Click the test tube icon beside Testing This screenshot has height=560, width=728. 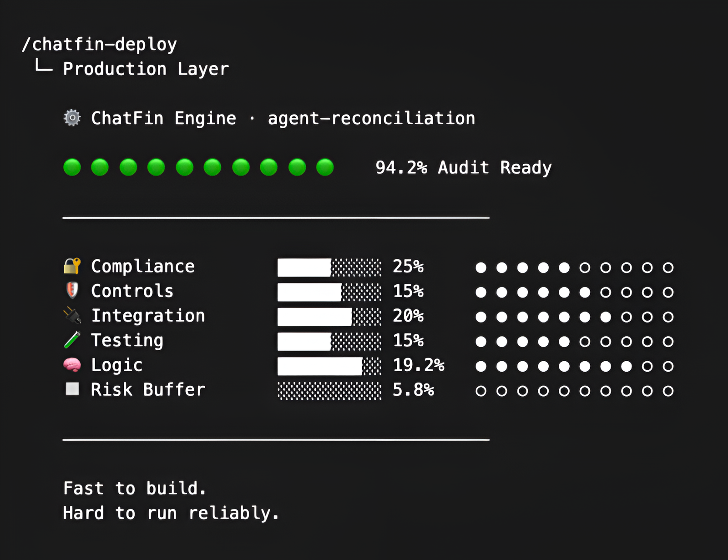72,340
